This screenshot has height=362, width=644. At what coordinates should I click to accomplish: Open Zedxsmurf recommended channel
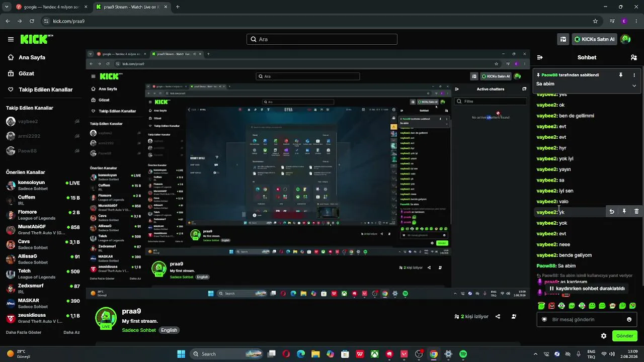(x=43, y=289)
